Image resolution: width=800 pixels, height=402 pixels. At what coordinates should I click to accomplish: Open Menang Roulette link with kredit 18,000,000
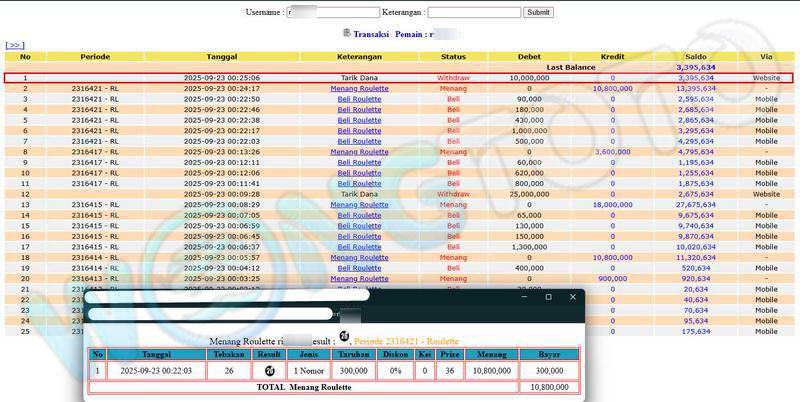click(359, 204)
